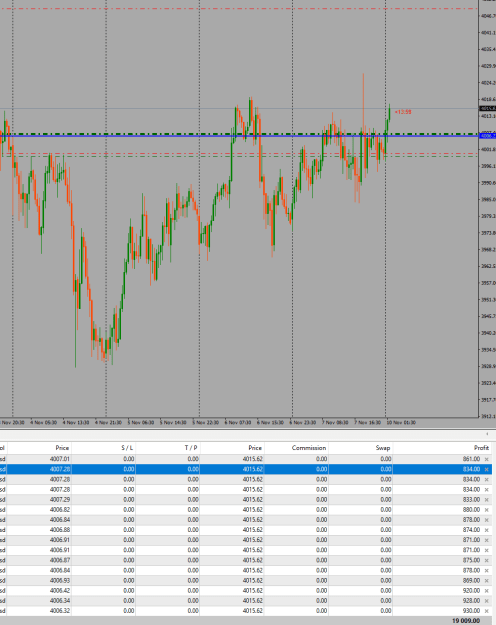
Task: Close the position with 874.00 profit
Action: point(486,530)
